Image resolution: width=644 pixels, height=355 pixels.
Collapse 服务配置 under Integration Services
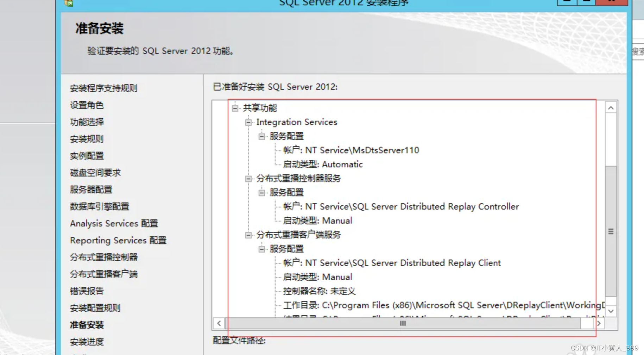261,136
